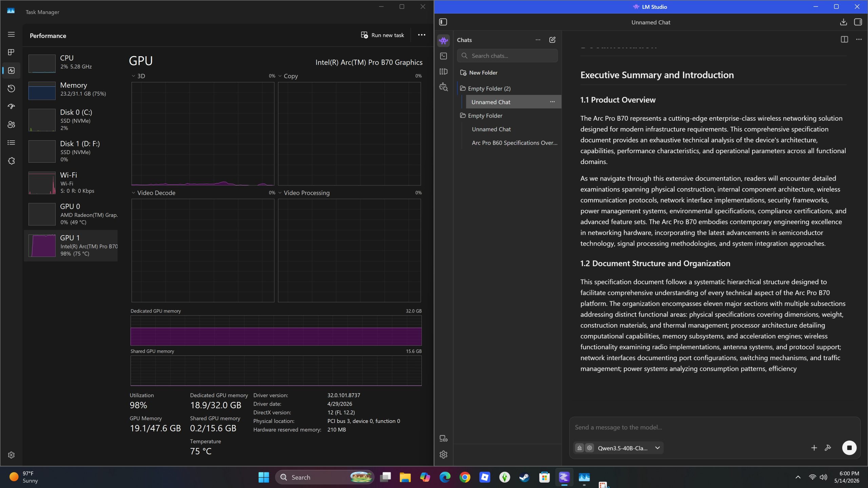Image resolution: width=868 pixels, height=488 pixels.
Task: Open Users page in Task Manager
Action: click(x=11, y=125)
